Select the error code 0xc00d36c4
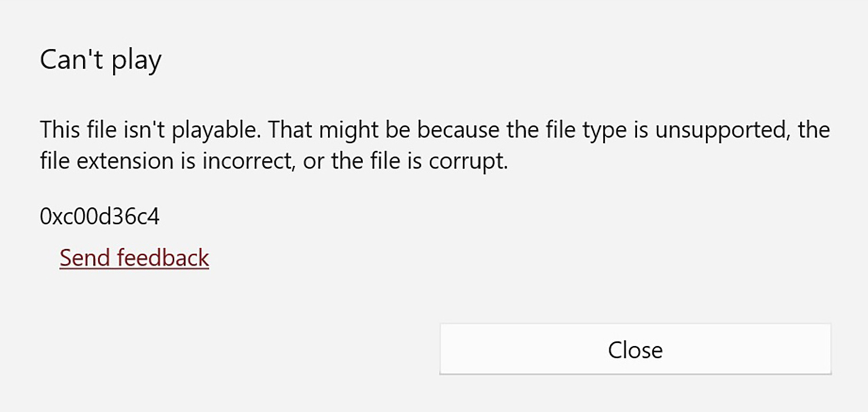Image resolution: width=868 pixels, height=412 pixels. tap(100, 217)
